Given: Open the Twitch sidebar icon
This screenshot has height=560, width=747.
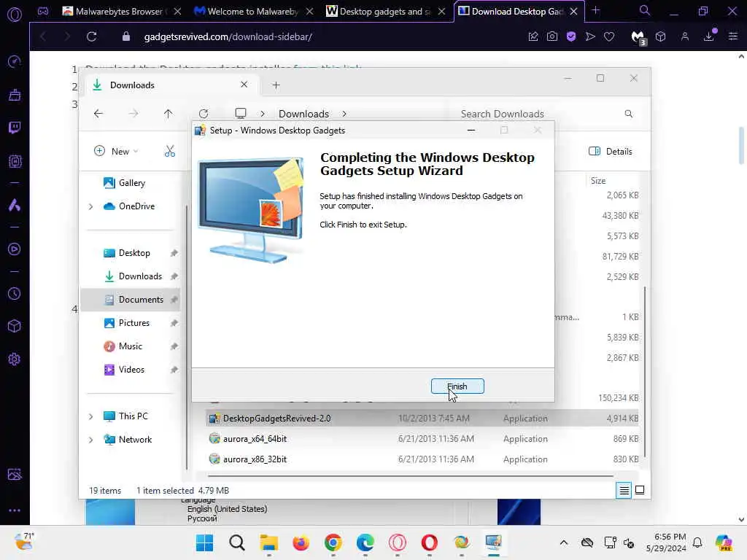Looking at the screenshot, I should (15, 127).
